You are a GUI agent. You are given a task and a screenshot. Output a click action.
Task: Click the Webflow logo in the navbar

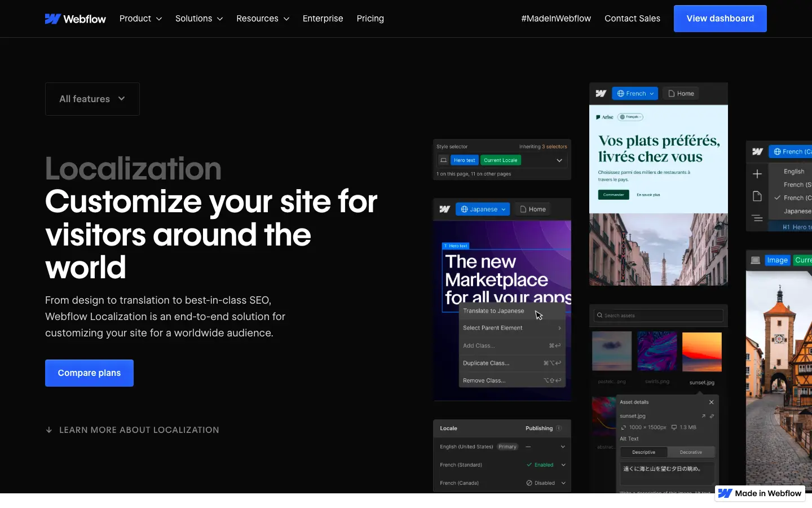click(75, 19)
